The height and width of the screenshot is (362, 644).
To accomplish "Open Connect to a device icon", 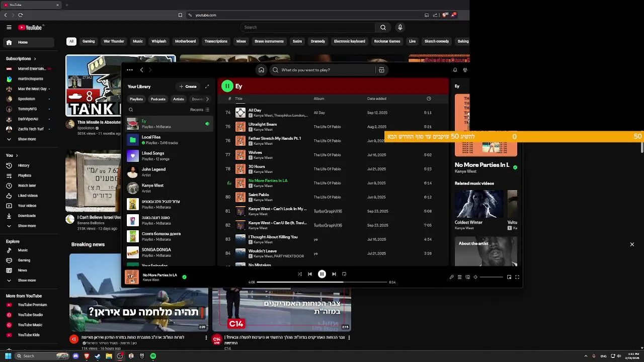I will click(467, 277).
